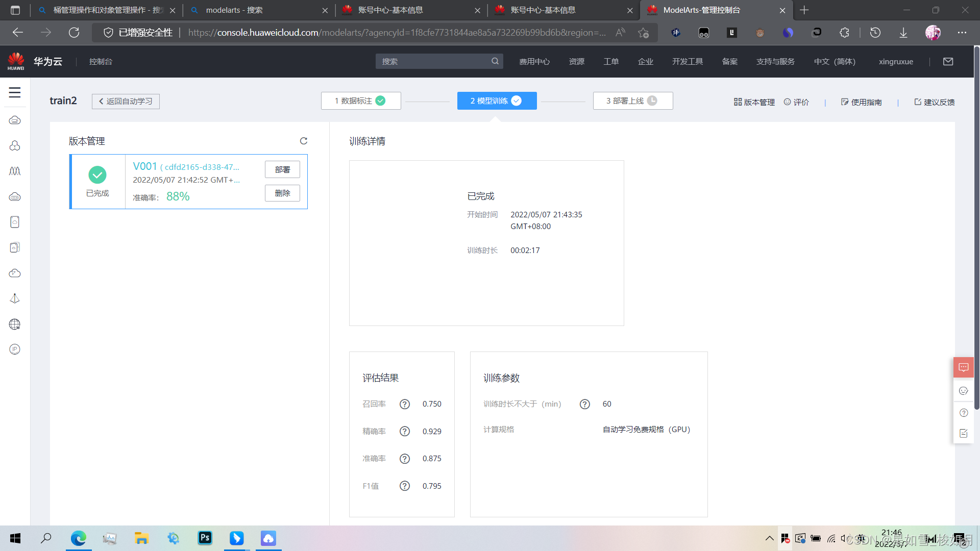This screenshot has height=551, width=980.
Task: Show hidden system tray icons
Action: (770, 538)
